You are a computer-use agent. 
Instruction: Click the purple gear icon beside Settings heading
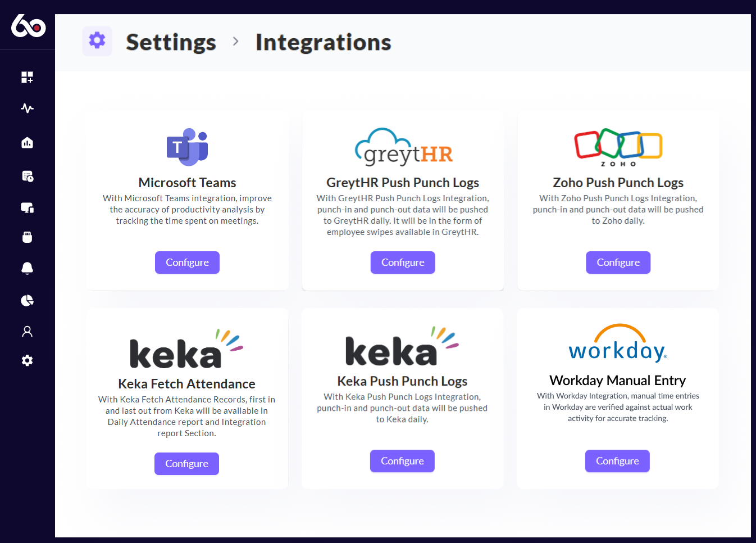[97, 41]
